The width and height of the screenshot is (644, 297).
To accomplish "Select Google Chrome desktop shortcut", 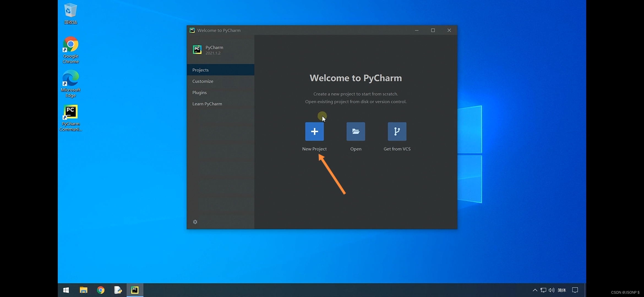I will pos(70,50).
